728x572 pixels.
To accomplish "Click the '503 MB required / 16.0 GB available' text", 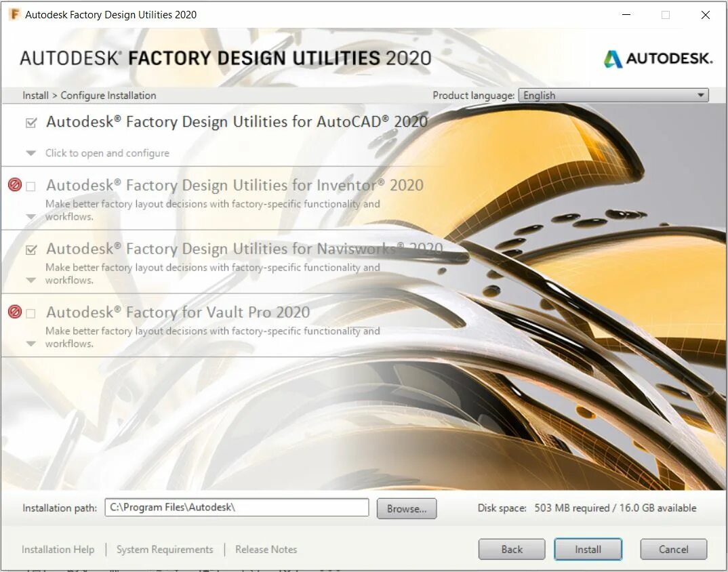I will [x=615, y=508].
